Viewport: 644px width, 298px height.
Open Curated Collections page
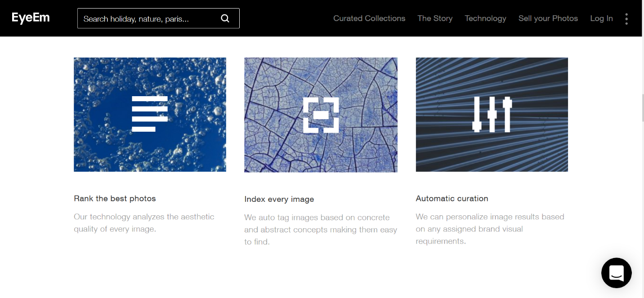click(x=369, y=18)
